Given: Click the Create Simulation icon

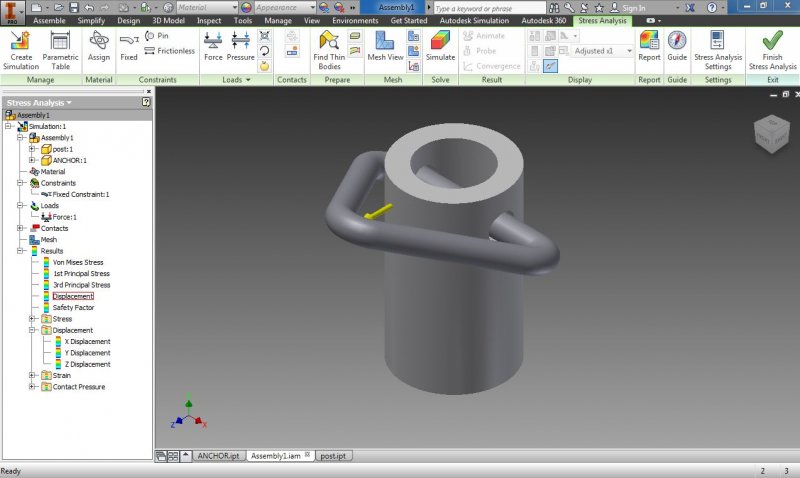Looking at the screenshot, I should 20,47.
